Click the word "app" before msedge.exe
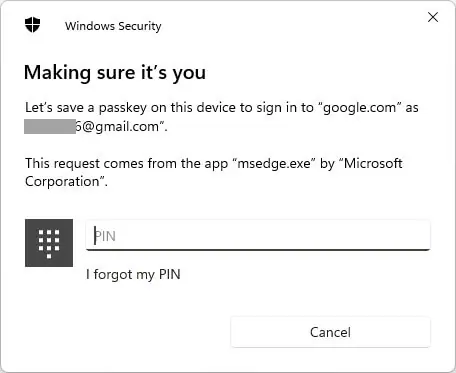Screen dimensions: 456x373 216,164
